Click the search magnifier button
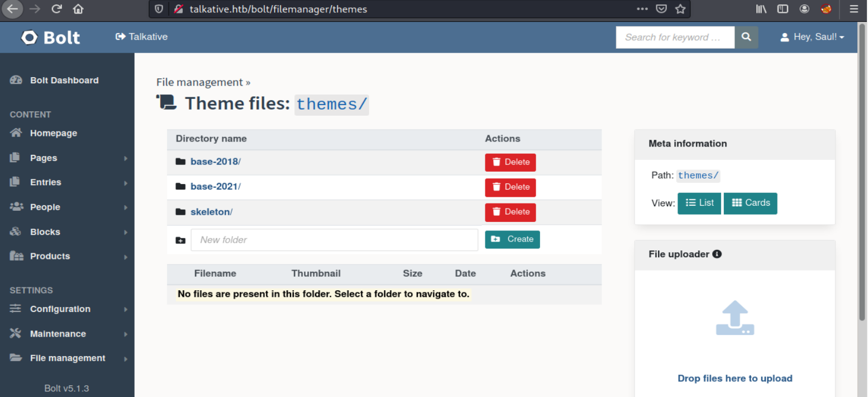This screenshot has height=397, width=868. click(746, 37)
